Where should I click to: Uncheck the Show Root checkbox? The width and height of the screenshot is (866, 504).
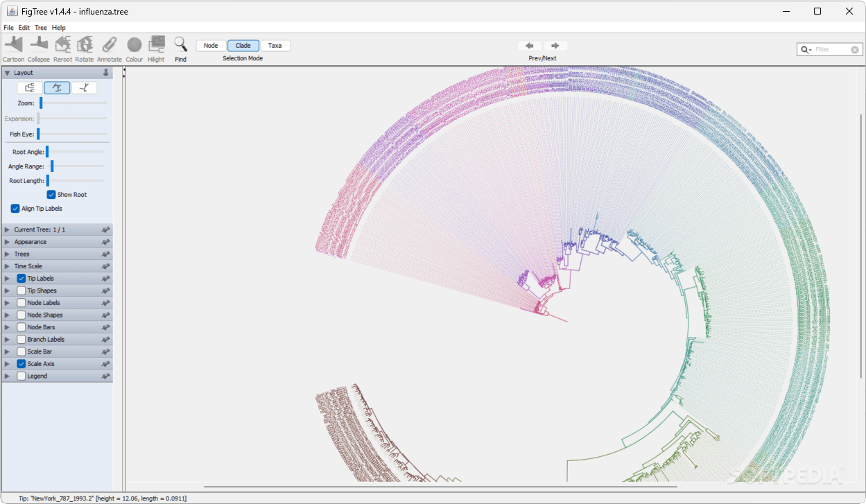click(x=51, y=195)
